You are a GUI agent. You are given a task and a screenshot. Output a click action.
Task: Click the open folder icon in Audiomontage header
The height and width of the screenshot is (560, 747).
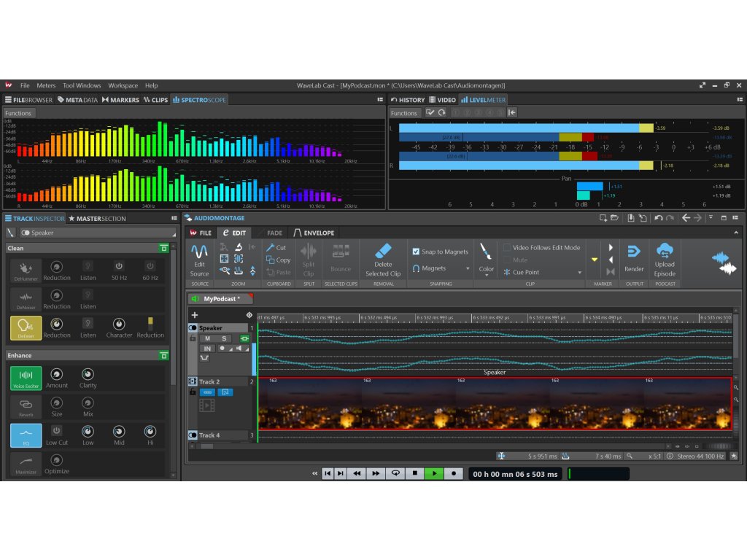tap(614, 217)
